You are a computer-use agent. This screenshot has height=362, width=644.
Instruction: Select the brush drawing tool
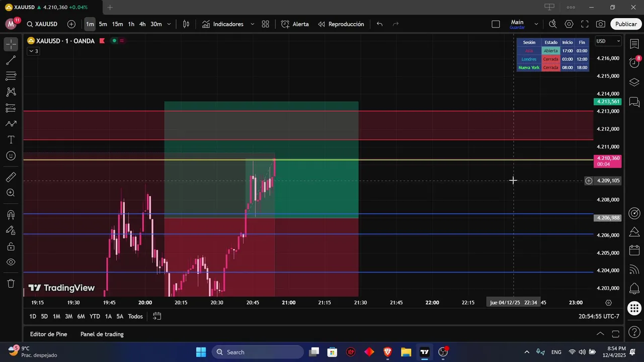point(11,124)
